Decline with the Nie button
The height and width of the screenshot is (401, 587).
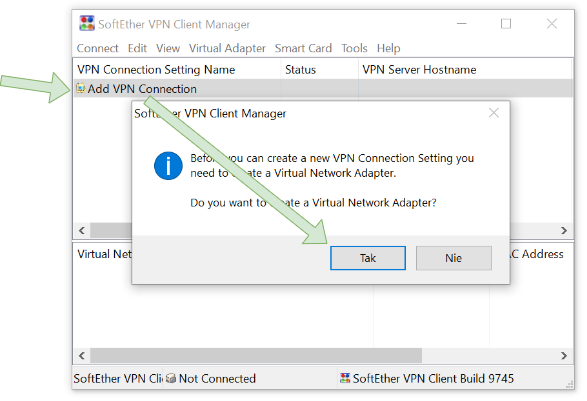tap(453, 258)
